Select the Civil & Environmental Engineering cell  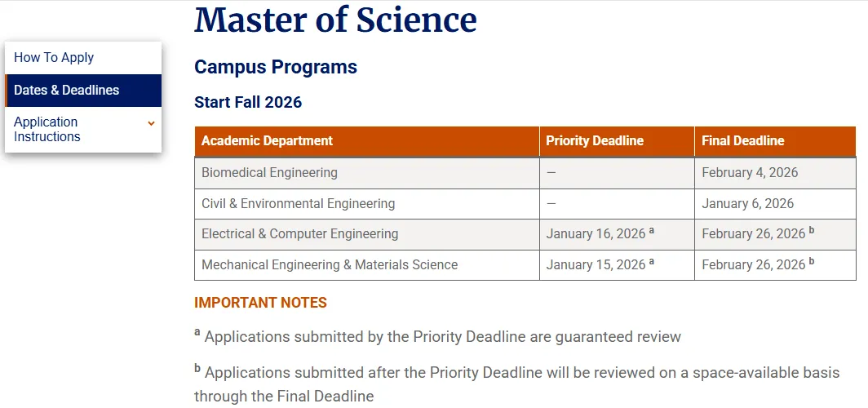pos(298,204)
